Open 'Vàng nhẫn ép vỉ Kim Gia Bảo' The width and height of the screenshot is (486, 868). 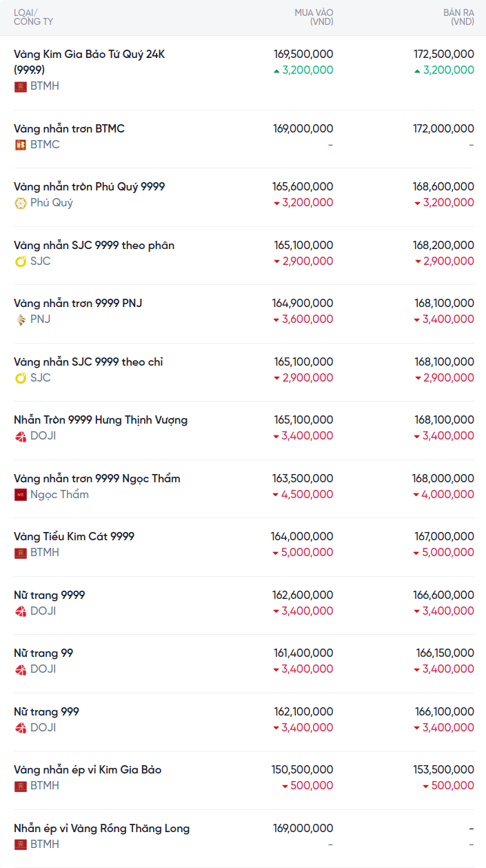[88, 770]
